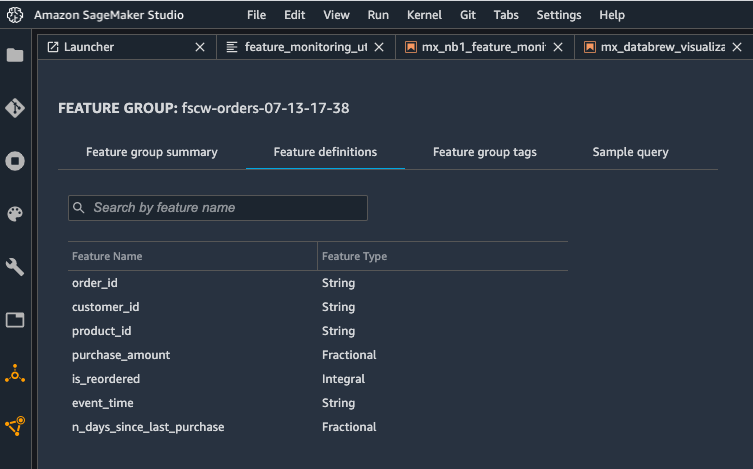Select the purchase_amount feature row
The height and width of the screenshot is (469, 753).
pos(318,355)
